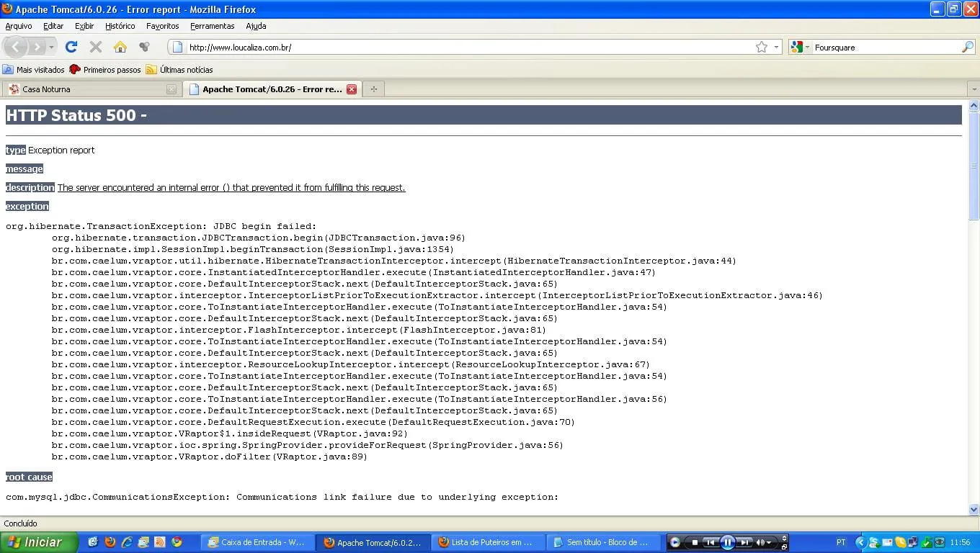The height and width of the screenshot is (553, 980).
Task: Launch Firefox from the quick launch bar
Action: tap(110, 542)
